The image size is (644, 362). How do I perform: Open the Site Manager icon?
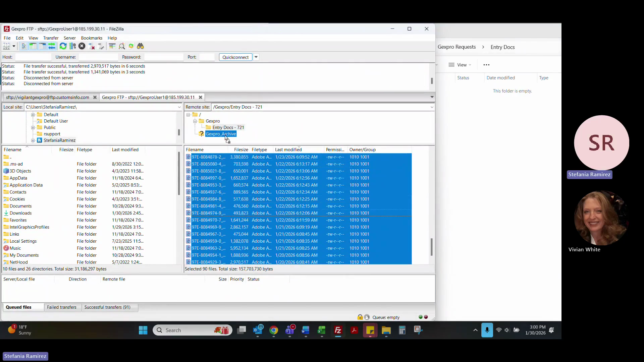[x=6, y=46]
